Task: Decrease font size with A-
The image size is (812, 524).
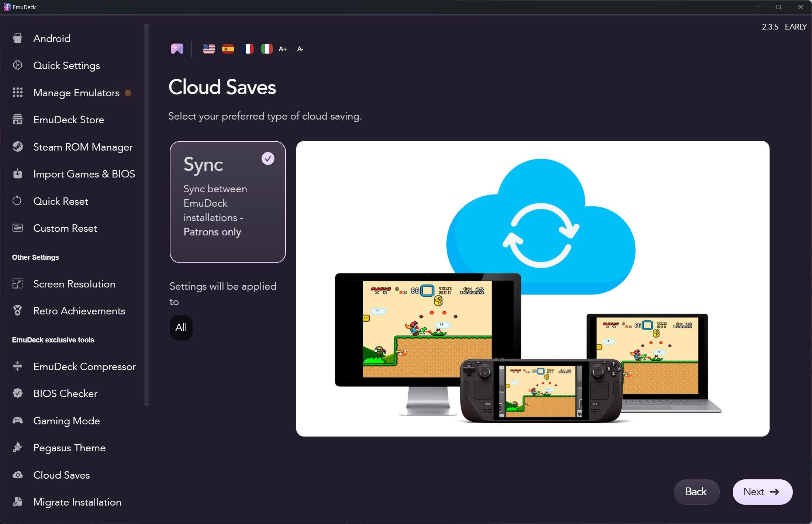Action: 300,49
